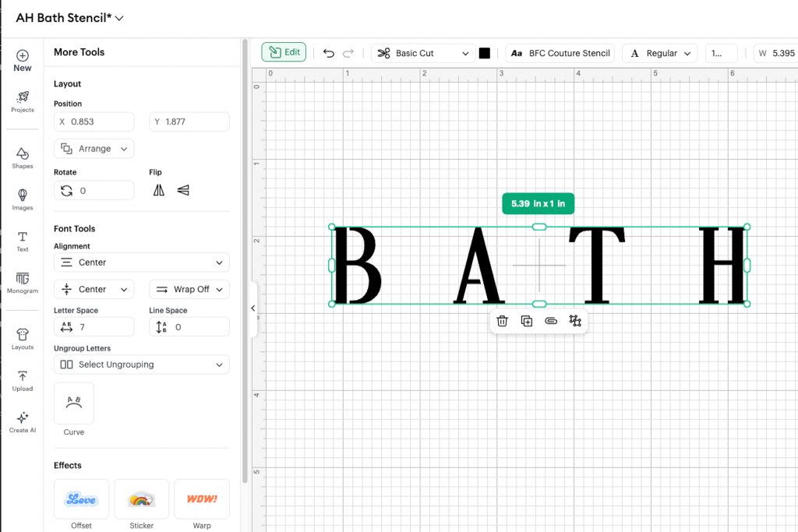Switch to Edit mode
The image size is (798, 532).
coord(283,51)
